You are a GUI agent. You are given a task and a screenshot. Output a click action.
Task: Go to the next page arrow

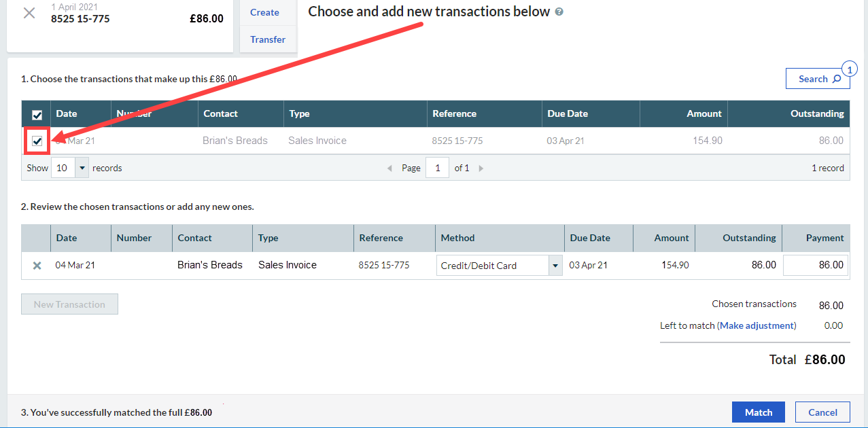[x=481, y=168]
